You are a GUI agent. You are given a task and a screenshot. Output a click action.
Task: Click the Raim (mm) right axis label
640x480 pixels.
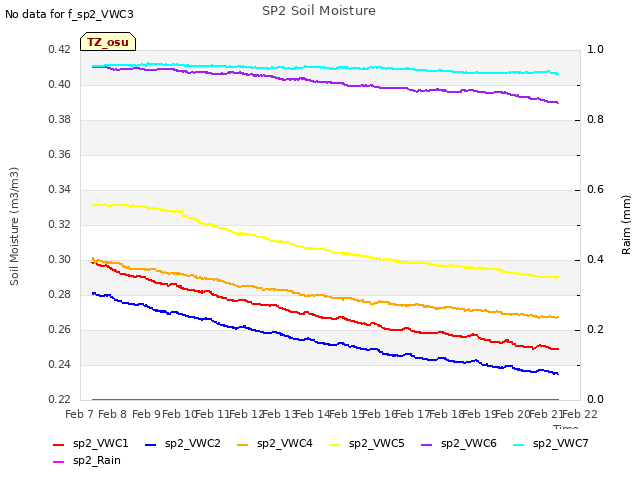click(x=626, y=225)
